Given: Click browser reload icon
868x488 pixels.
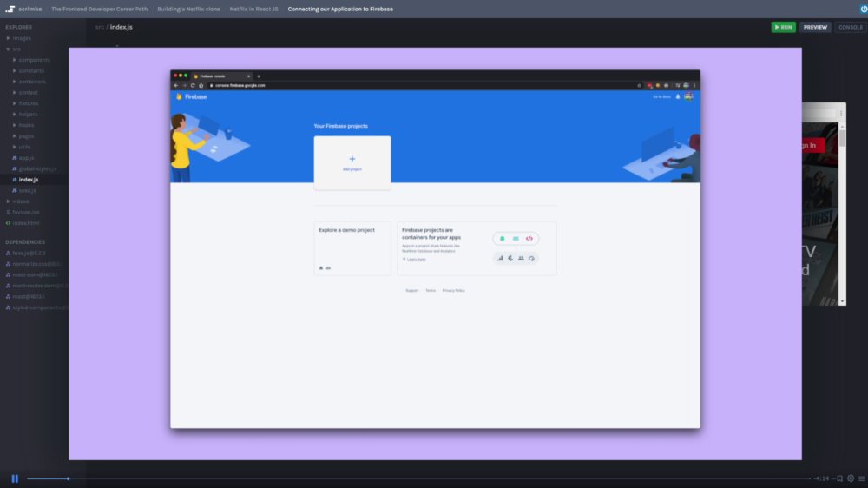Looking at the screenshot, I should point(193,85).
